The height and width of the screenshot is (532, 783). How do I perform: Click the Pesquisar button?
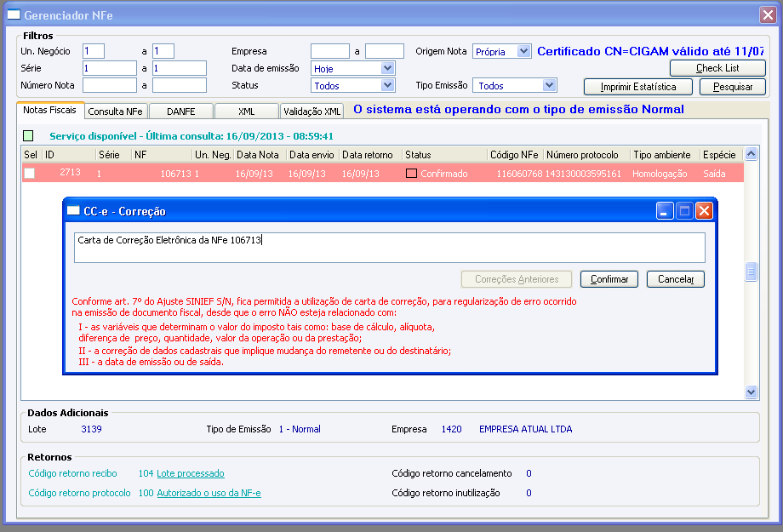[733, 87]
